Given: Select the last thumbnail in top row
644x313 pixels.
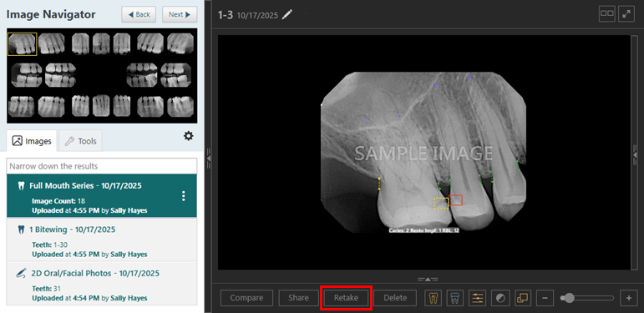Looking at the screenshot, I should (180, 44).
